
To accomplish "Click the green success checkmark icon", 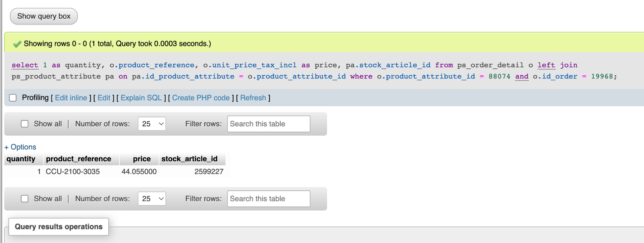I will (17, 44).
